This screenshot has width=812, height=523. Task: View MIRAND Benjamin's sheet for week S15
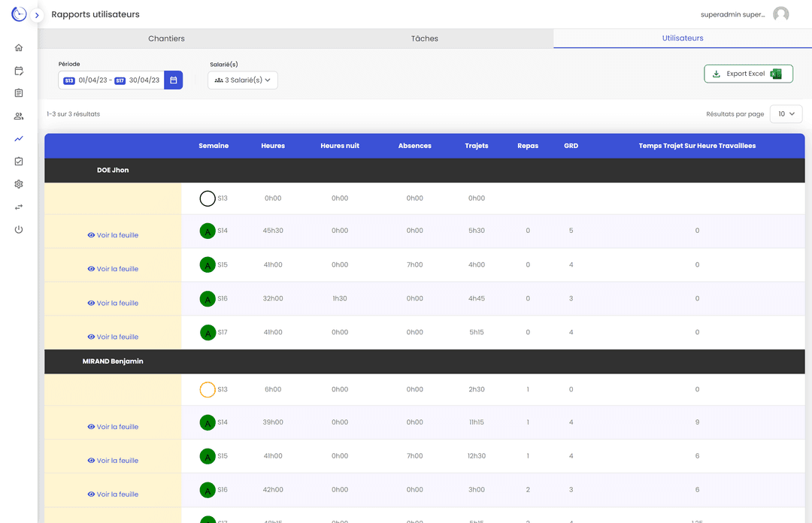pos(113,461)
